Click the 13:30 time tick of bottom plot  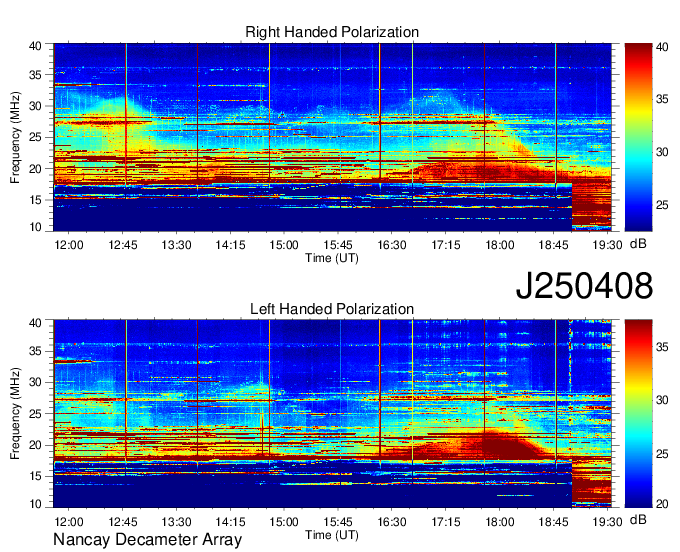pos(177,522)
